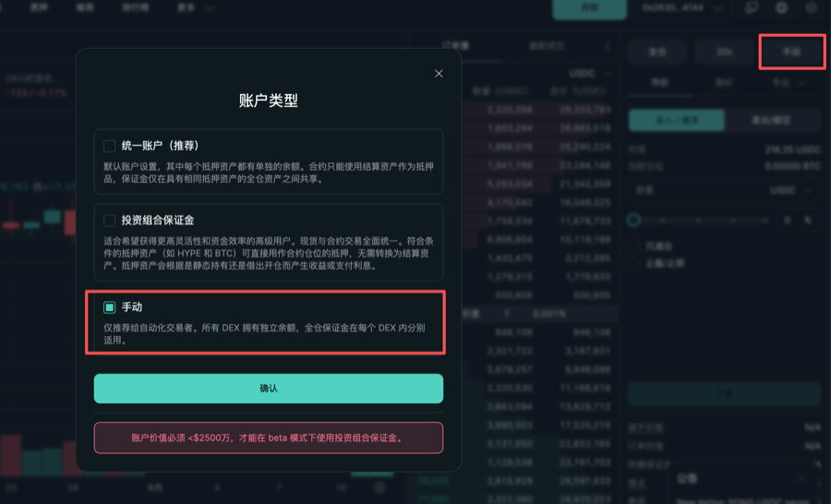Select the 卖出/做空 sell side toggle
This screenshot has height=504, width=831.
772,120
